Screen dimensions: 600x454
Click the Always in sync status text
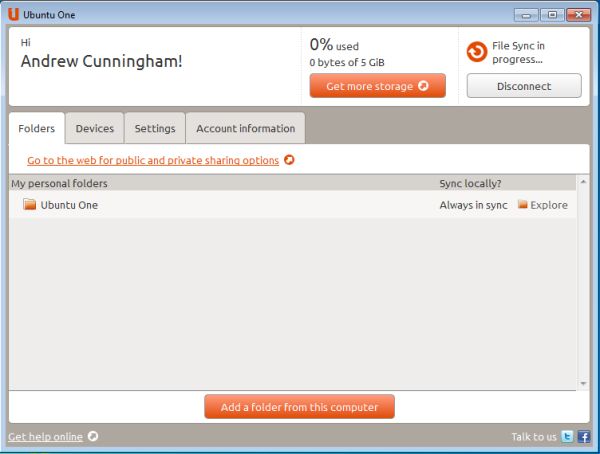pyautogui.click(x=473, y=205)
